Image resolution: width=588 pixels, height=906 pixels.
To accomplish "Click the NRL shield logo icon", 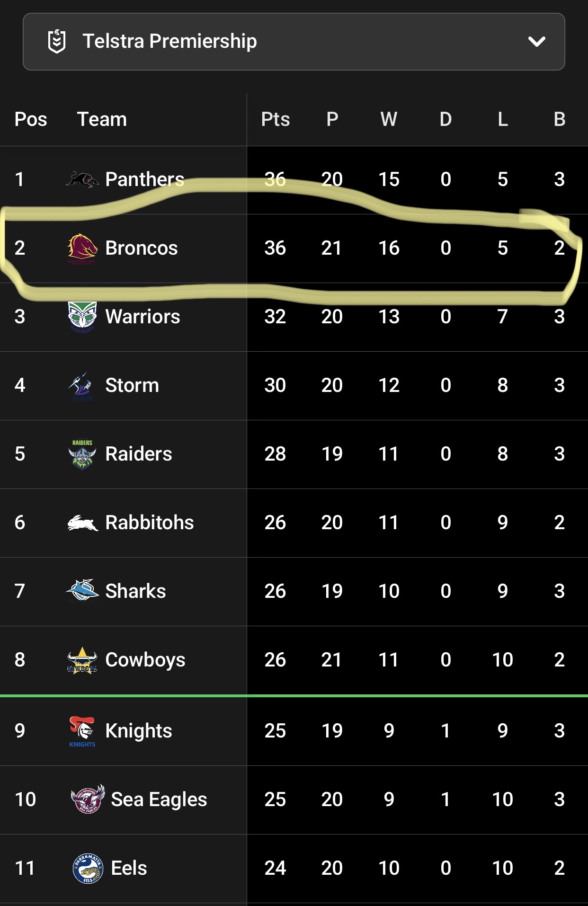I will [57, 42].
